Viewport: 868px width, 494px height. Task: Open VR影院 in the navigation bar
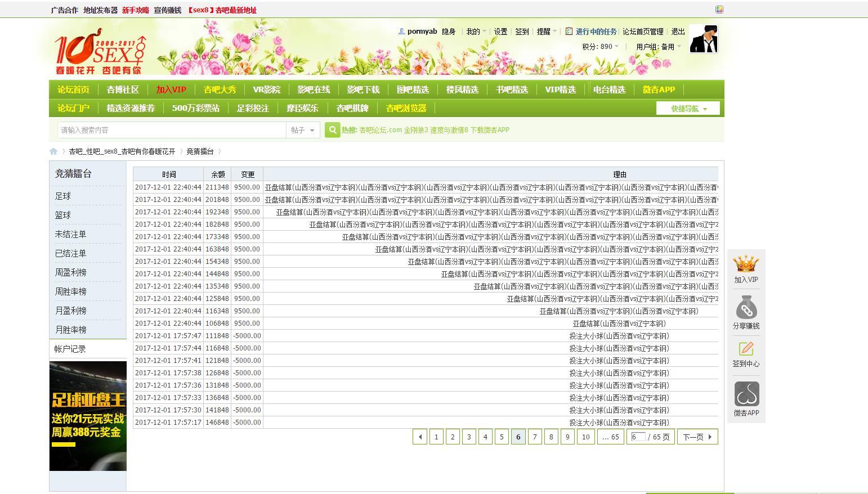point(267,89)
